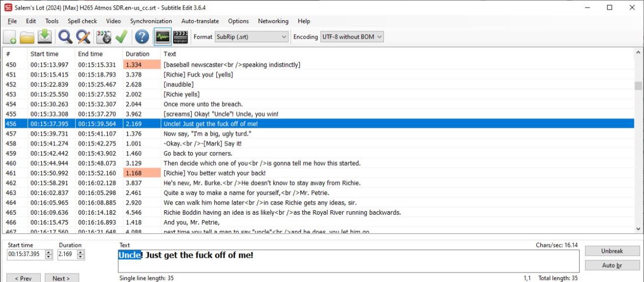This screenshot has height=282, width=644.
Task: Click the Unbreak button
Action: [x=612, y=251]
